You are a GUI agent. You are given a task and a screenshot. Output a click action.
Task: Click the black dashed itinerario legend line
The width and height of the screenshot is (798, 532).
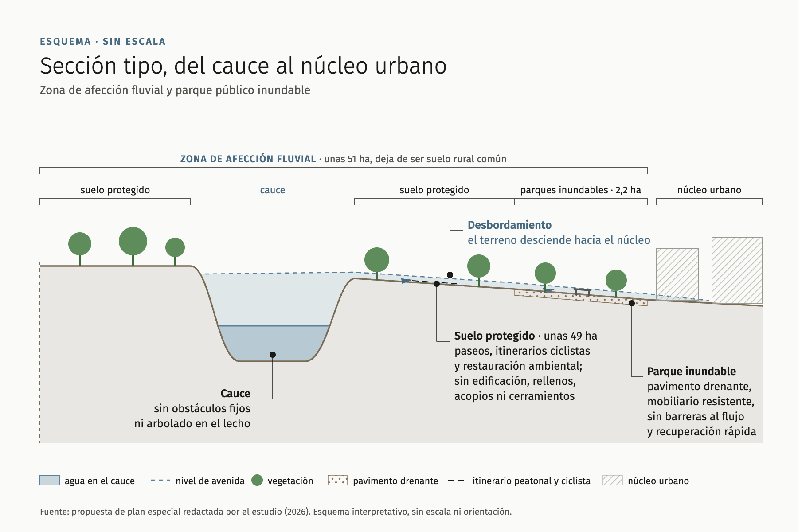pyautogui.click(x=456, y=480)
